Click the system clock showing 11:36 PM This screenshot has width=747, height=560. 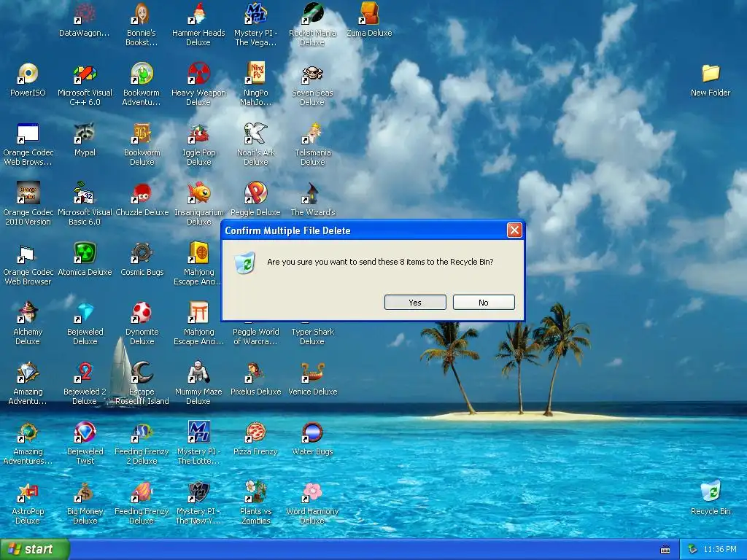coord(720,550)
